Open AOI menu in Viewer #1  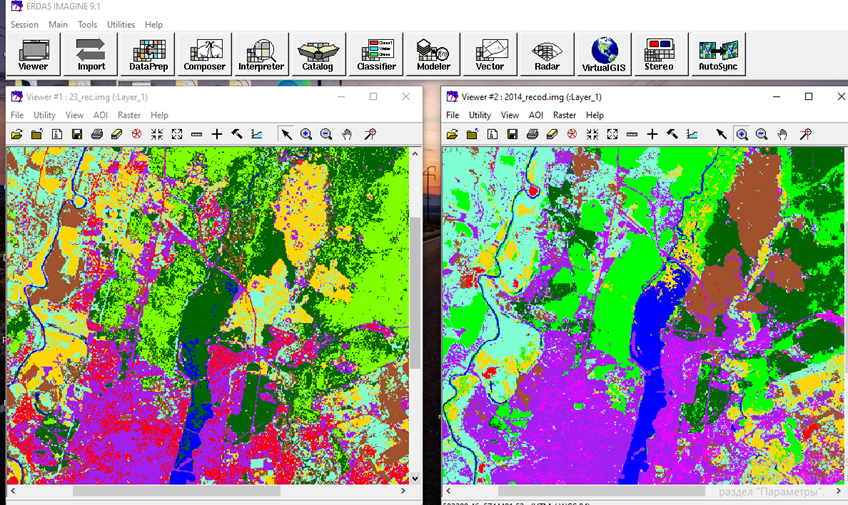point(101,115)
